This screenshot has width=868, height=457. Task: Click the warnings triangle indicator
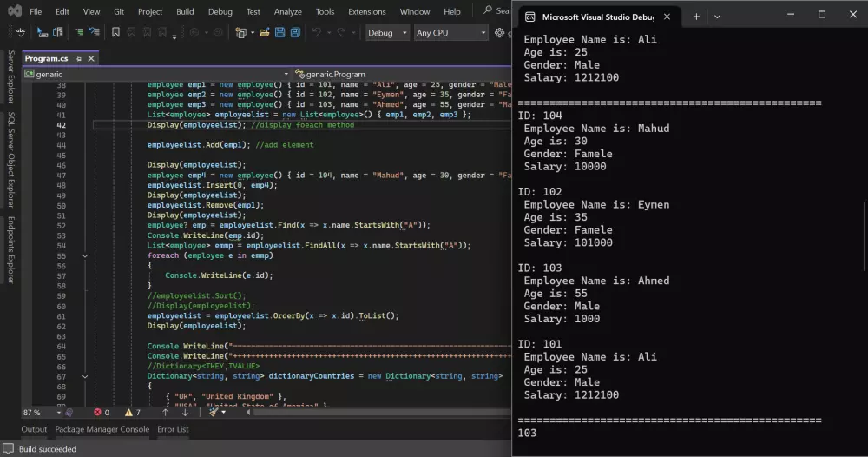(x=128, y=412)
